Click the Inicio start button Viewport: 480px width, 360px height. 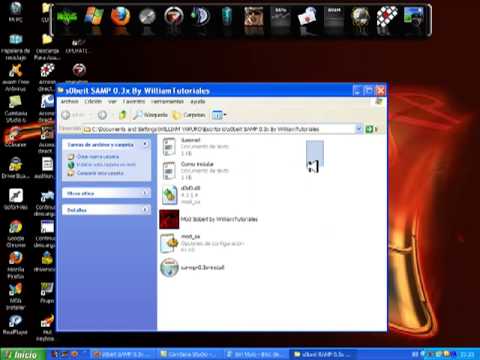[22, 355]
